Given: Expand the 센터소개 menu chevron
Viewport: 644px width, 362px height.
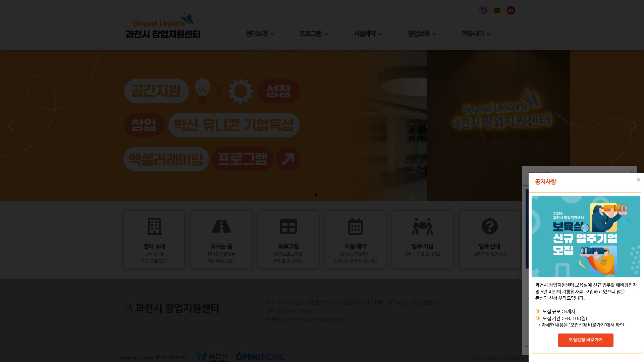Looking at the screenshot, I should click(x=272, y=34).
